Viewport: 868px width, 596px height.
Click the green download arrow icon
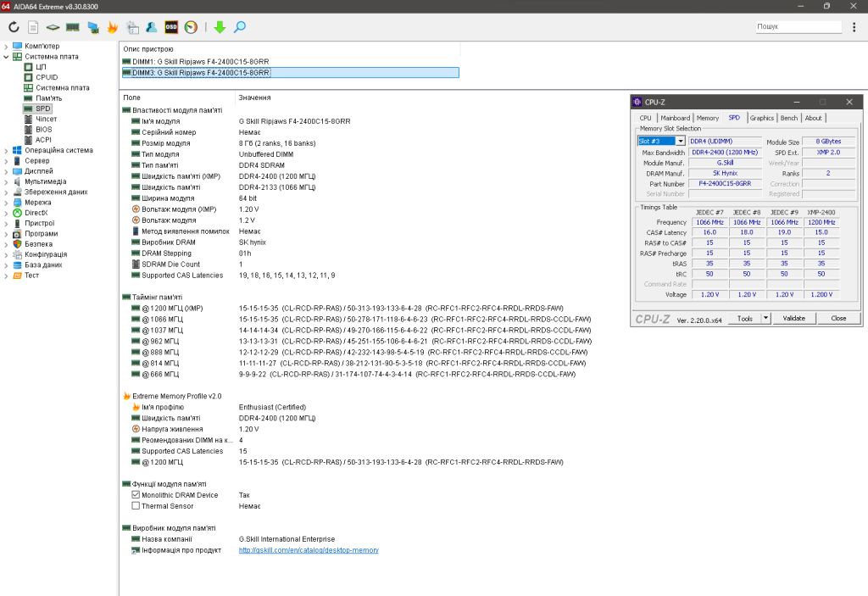click(220, 27)
